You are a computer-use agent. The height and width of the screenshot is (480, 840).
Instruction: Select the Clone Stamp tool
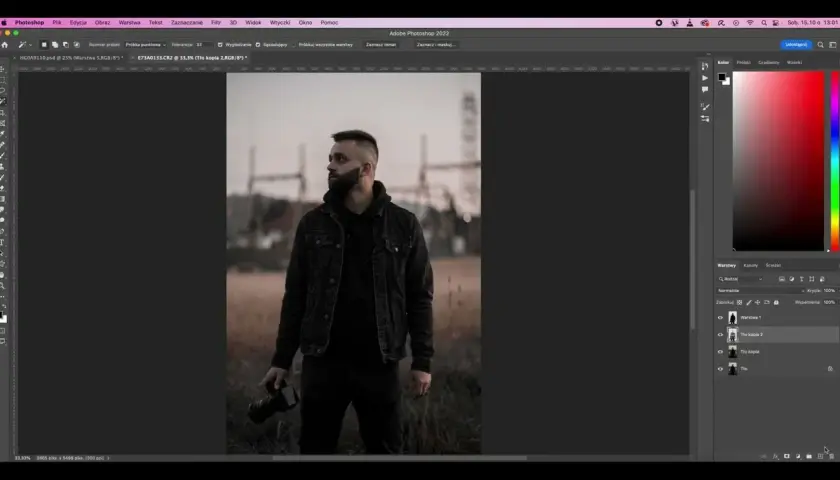coord(3,167)
